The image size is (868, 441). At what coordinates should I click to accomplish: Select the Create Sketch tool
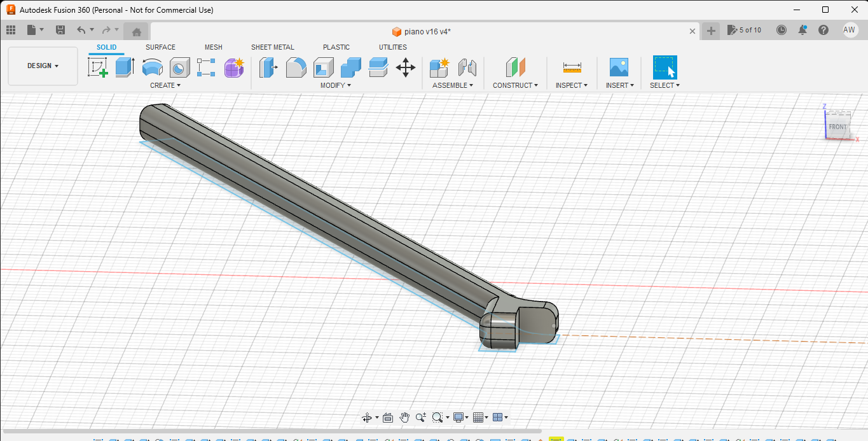click(x=98, y=67)
